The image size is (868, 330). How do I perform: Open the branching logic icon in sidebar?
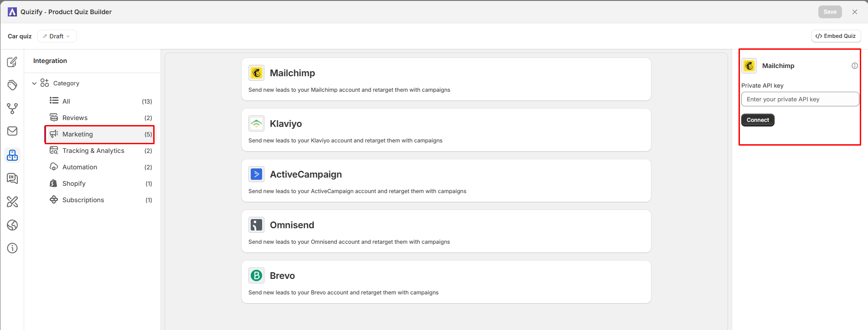point(12,108)
